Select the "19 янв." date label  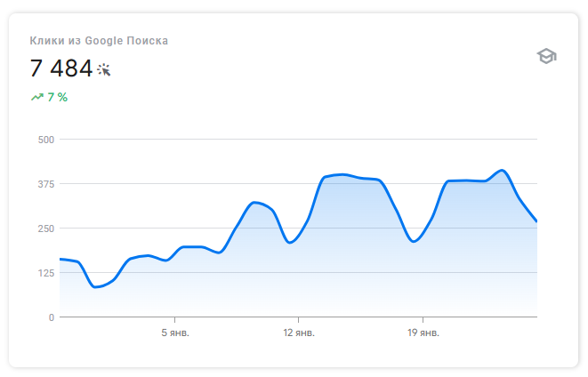pos(423,333)
